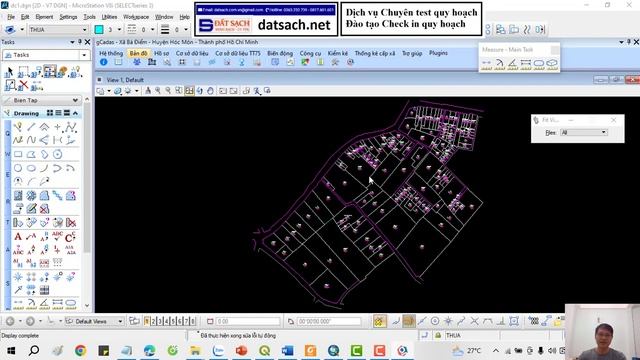Open the File menu
This screenshot has height=360, width=640.
(x=11, y=17)
